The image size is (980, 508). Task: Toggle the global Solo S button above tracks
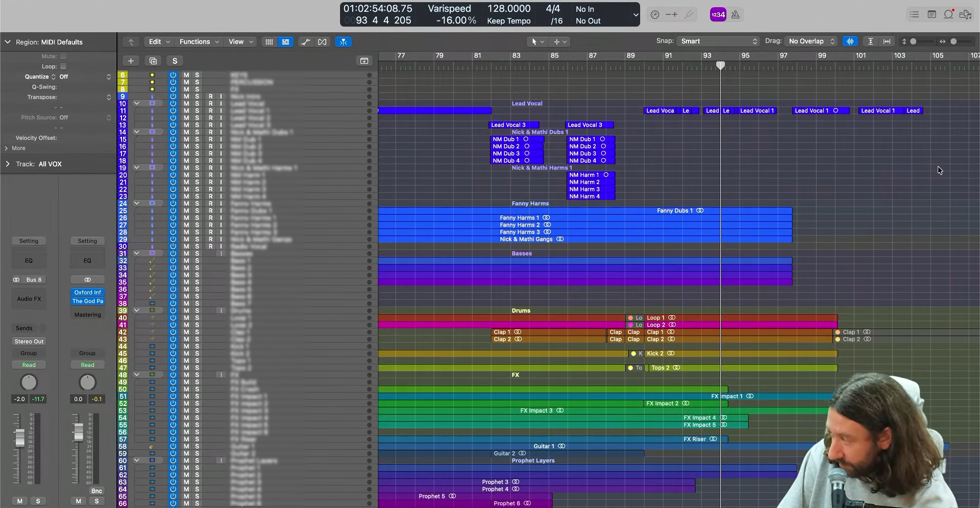175,61
